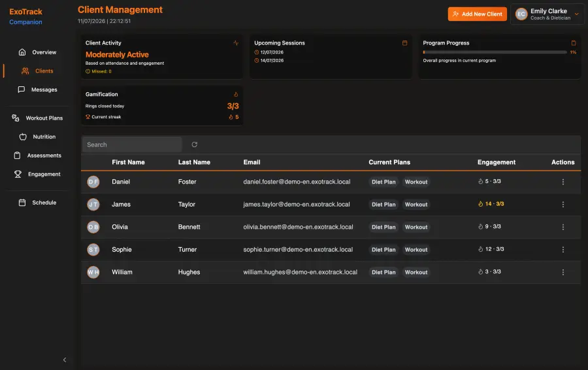
Task: Click the 14/07/2026 upcoming session
Action: click(x=269, y=60)
